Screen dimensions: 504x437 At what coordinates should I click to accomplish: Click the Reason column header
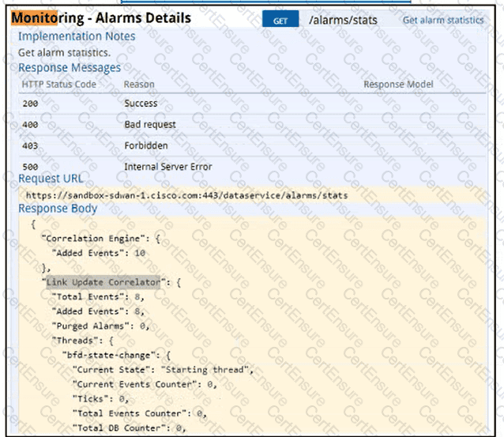[139, 84]
